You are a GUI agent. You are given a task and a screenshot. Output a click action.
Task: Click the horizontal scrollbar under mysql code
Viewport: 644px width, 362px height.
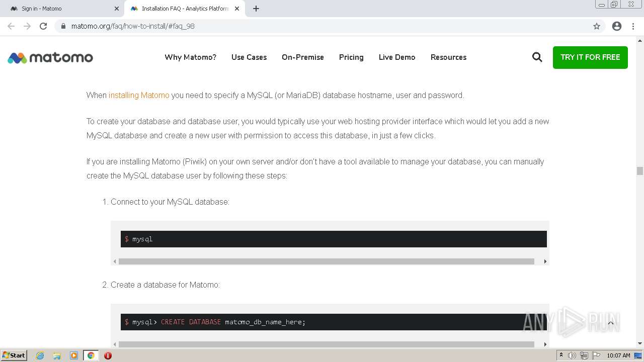click(326, 261)
